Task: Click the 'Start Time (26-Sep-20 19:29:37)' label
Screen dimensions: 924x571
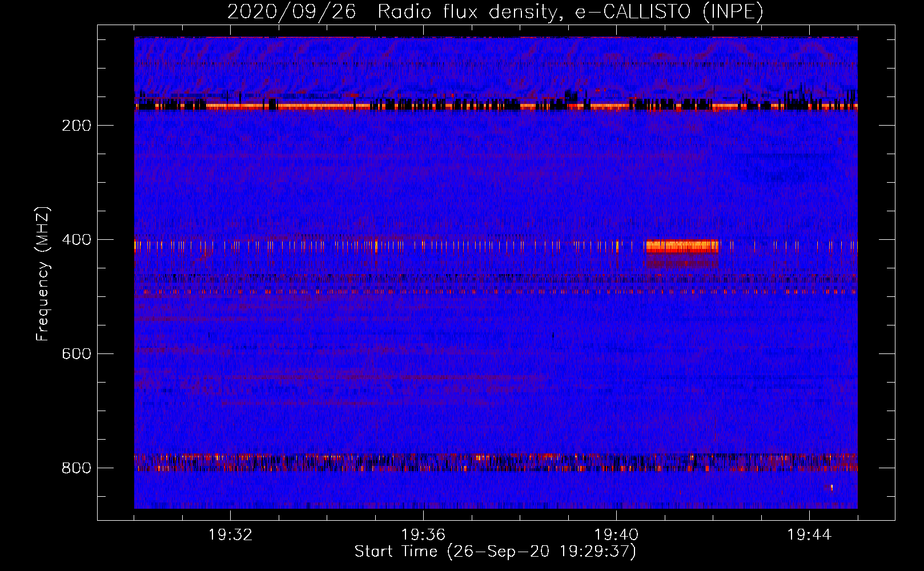Action: pos(495,552)
